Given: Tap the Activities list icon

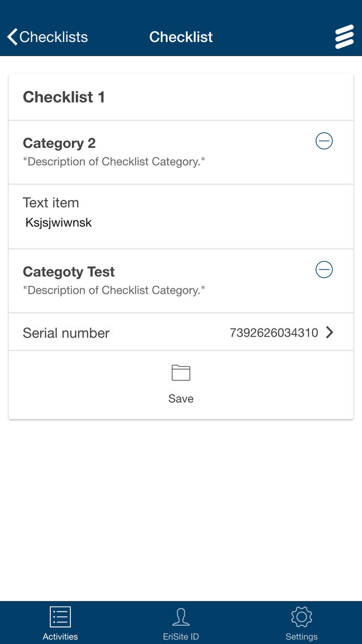Looking at the screenshot, I should (60, 617).
